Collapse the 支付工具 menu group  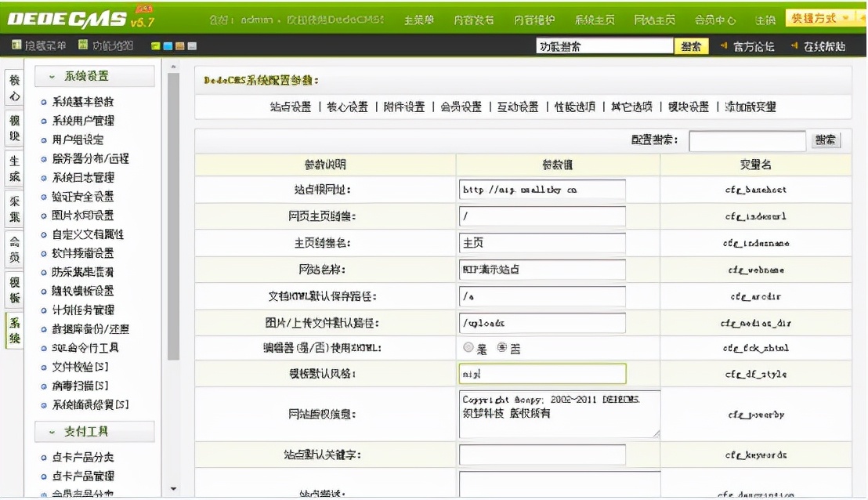pyautogui.click(x=95, y=431)
